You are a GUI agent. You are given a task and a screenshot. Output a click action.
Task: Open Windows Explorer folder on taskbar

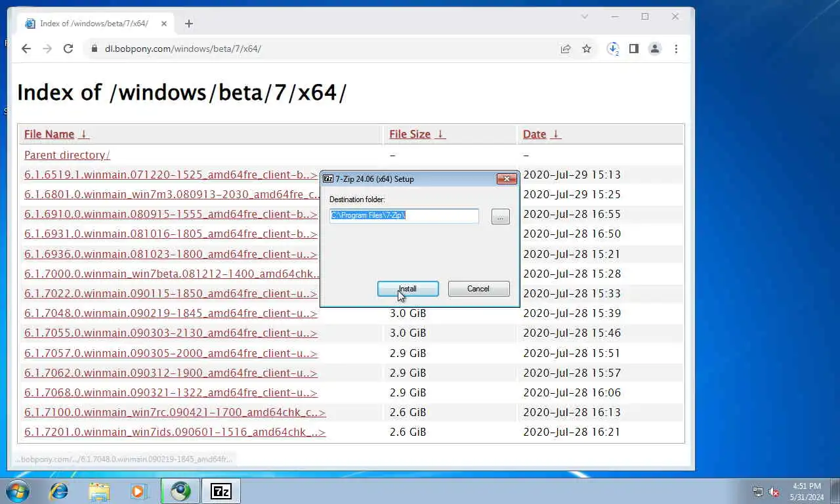[x=99, y=491]
